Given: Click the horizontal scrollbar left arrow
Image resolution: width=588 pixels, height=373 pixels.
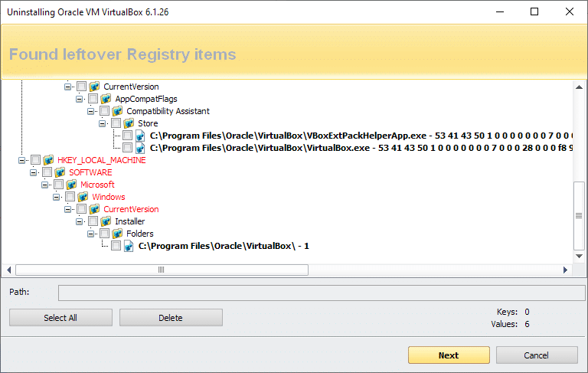Looking at the screenshot, I should (x=9, y=270).
